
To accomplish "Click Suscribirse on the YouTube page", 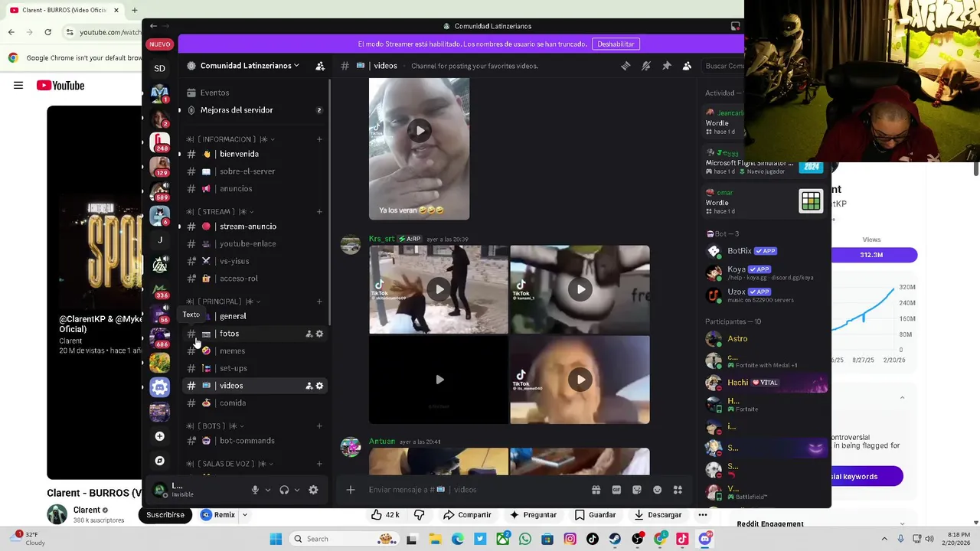I will (x=165, y=515).
